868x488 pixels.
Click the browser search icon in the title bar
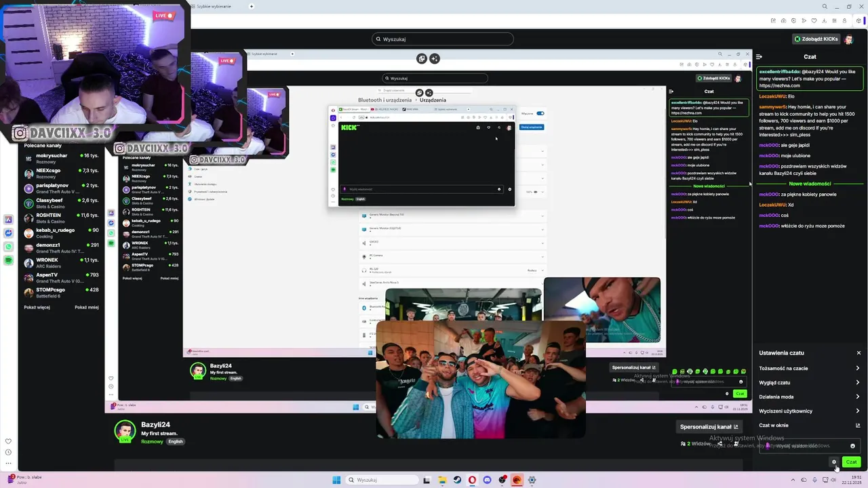click(x=825, y=7)
